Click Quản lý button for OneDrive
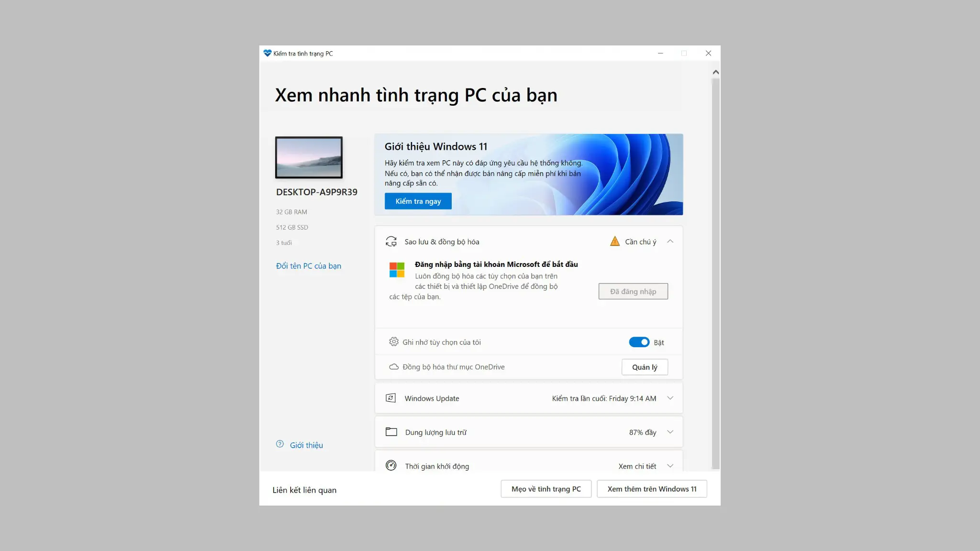980x551 pixels. (645, 367)
